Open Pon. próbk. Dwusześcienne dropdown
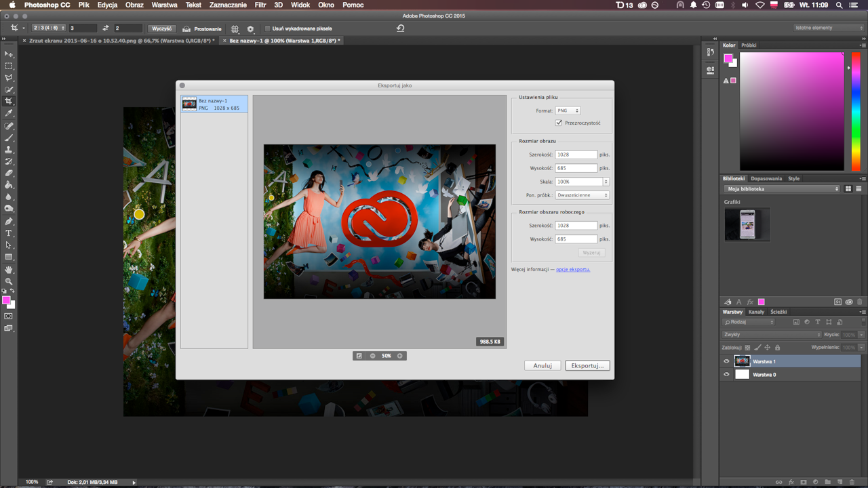This screenshot has width=868, height=488. click(583, 195)
